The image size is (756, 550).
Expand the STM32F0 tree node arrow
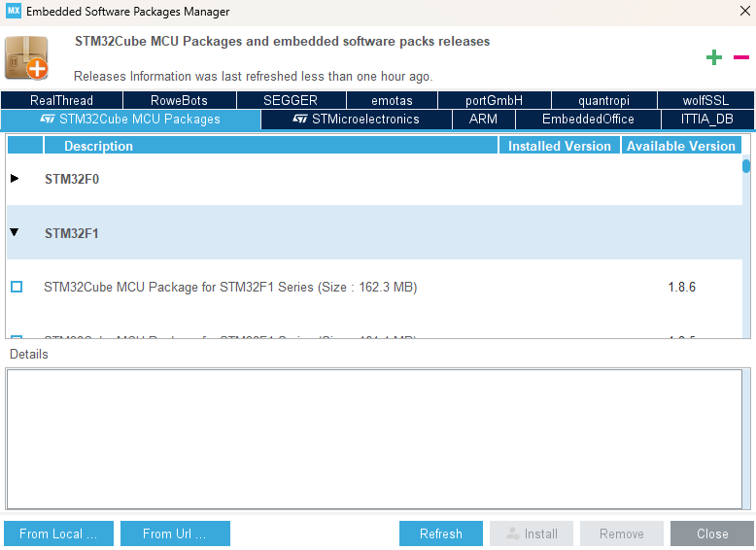(15, 179)
